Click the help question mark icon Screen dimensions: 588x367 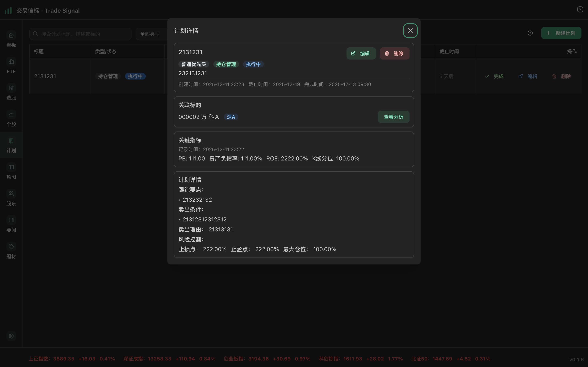pos(530,33)
